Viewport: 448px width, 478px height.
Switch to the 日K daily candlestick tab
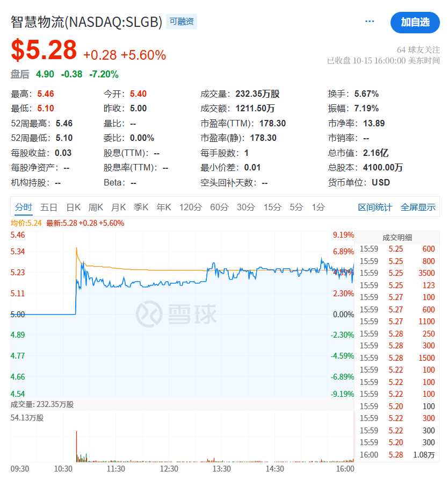pos(73,207)
